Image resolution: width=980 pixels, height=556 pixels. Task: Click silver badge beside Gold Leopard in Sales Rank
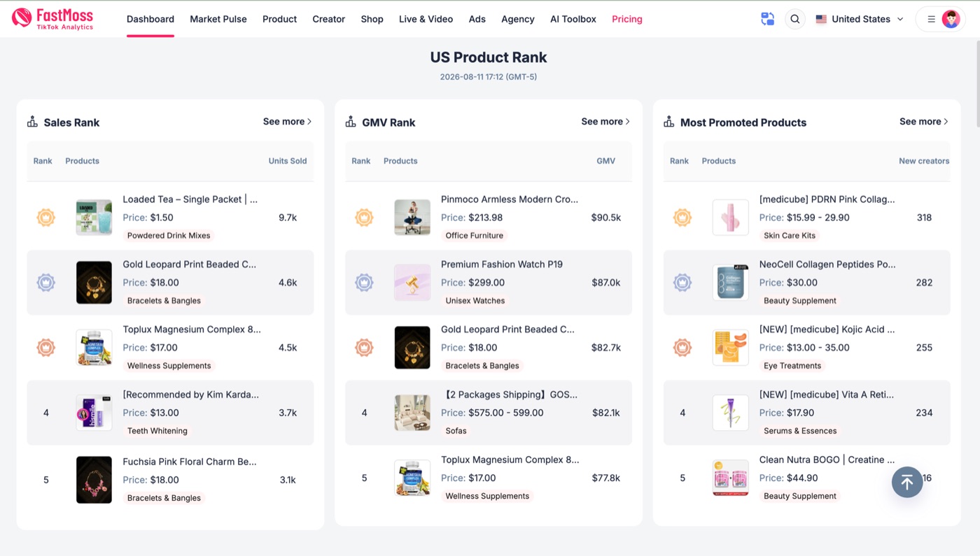click(46, 283)
